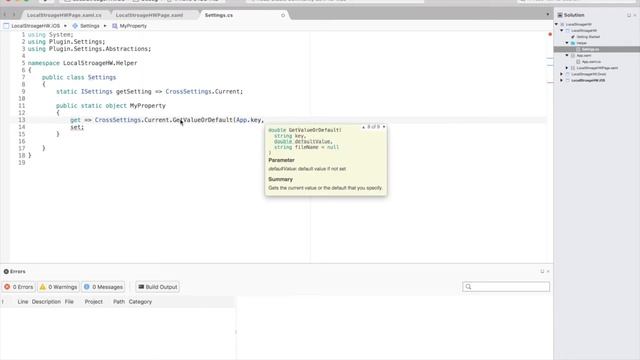Click namespace LocalStroageHW.Helper on line 5
Image resolution: width=640 pixels, height=360 pixels.
[x=82, y=63]
